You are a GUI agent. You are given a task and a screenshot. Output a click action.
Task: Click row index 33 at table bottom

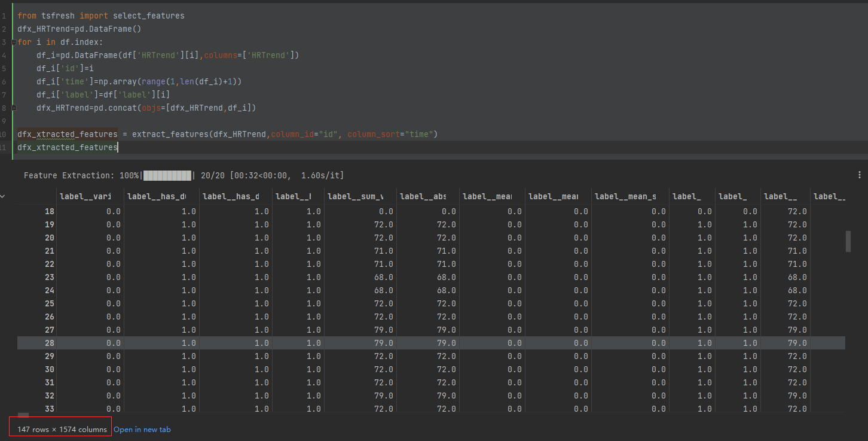click(x=49, y=409)
